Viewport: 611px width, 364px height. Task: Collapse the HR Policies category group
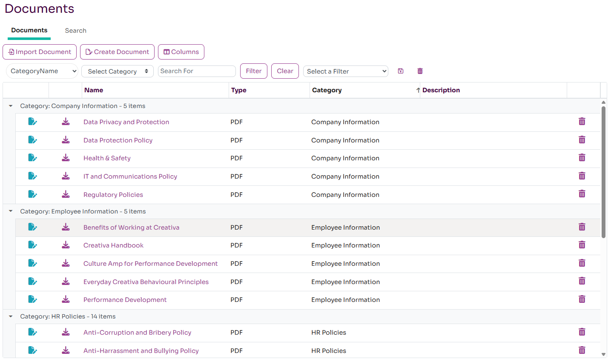point(11,316)
